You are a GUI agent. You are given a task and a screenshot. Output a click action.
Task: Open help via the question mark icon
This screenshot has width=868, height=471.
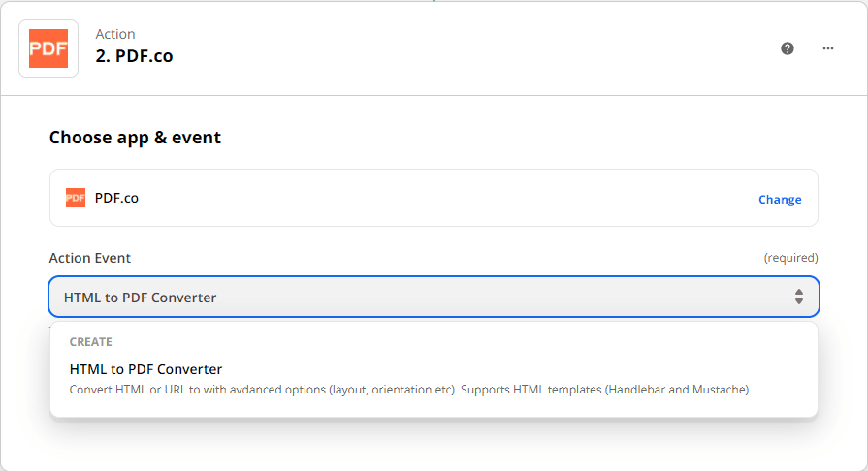[788, 48]
